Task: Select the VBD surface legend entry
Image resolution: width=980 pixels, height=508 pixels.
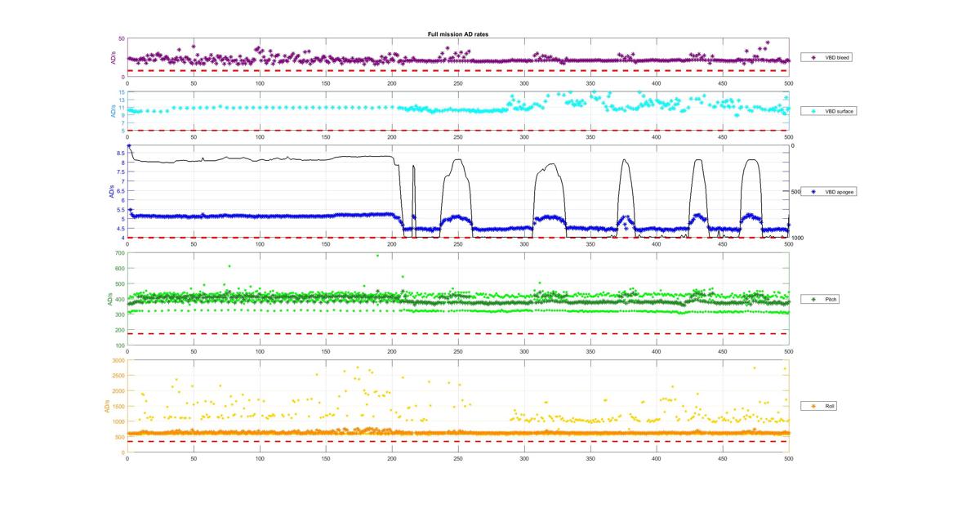Action: click(829, 110)
